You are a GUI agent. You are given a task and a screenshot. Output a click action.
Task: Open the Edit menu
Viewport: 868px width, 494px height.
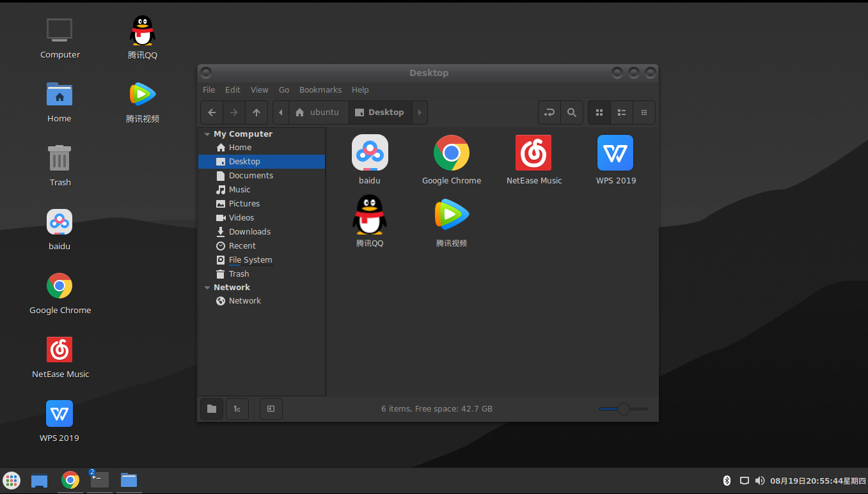click(233, 90)
